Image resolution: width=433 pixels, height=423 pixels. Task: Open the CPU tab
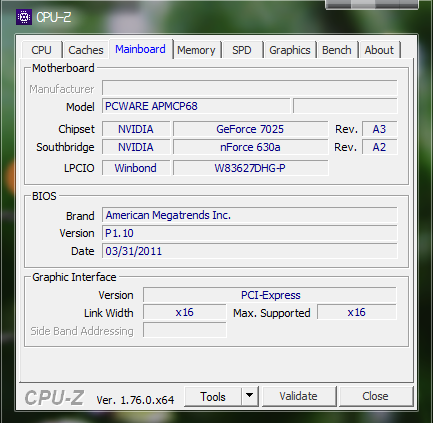coord(41,50)
